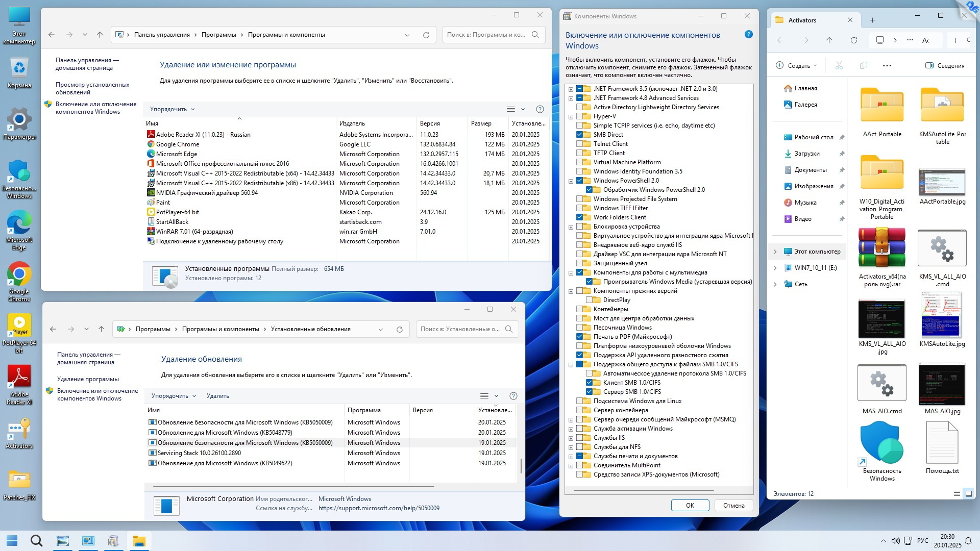
Task: Open Упорядочить dropdown in programs list
Action: [x=172, y=109]
